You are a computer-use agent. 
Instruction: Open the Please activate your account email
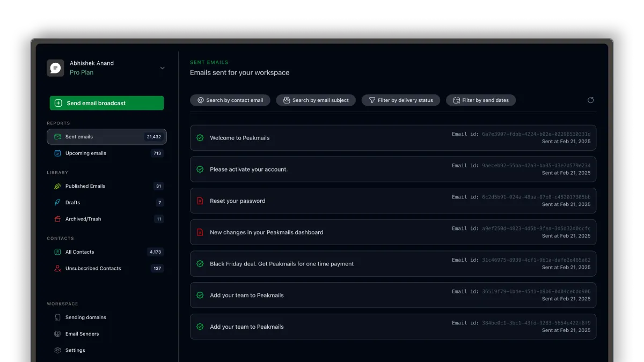(393, 169)
